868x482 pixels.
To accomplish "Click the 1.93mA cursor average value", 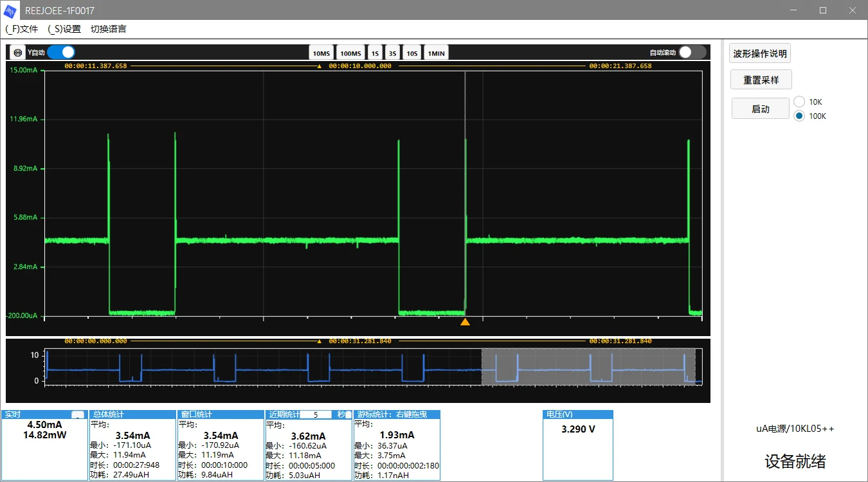I will point(397,435).
